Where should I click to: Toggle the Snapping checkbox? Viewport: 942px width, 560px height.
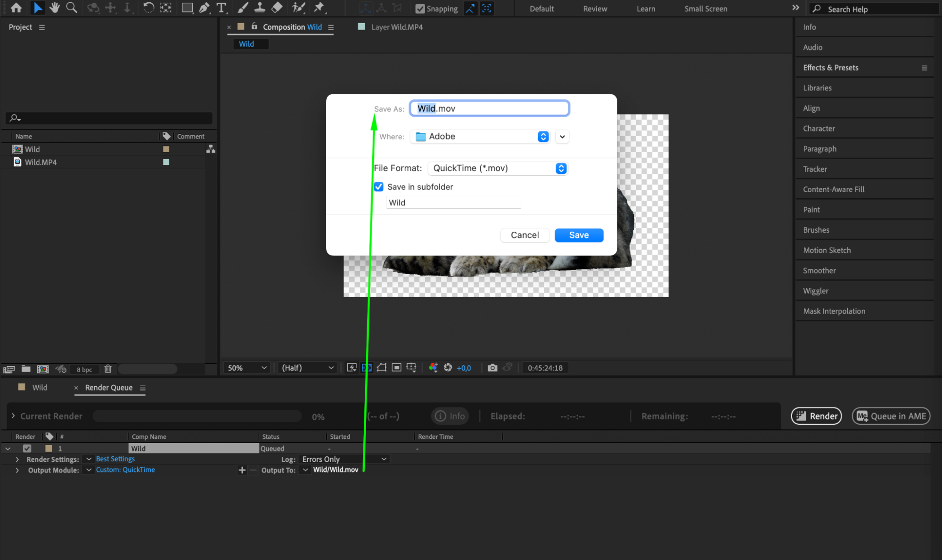tap(420, 8)
